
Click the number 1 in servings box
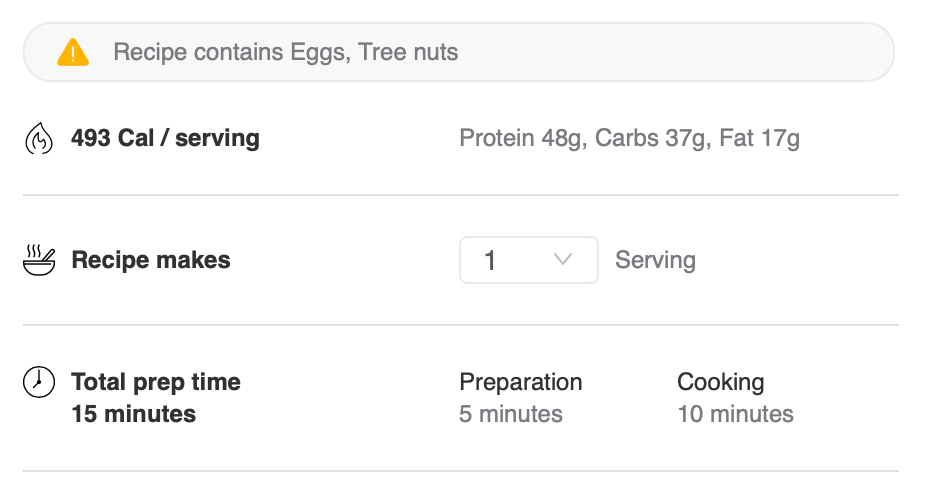tap(490, 261)
